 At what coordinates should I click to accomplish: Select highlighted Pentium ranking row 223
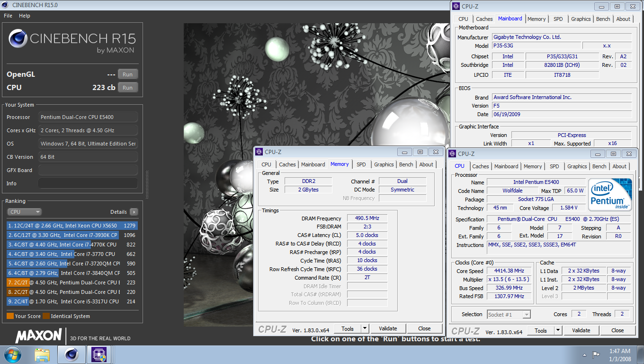click(x=72, y=282)
